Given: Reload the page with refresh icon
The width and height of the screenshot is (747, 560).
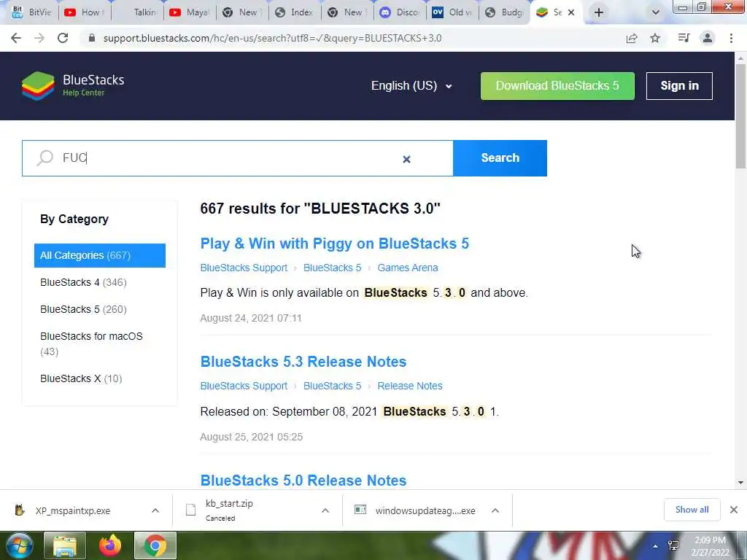Looking at the screenshot, I should 63,38.
